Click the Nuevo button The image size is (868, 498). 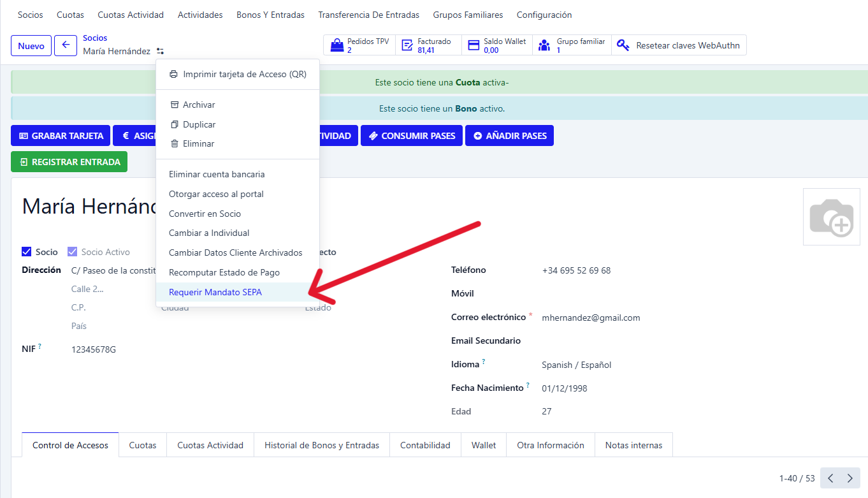[31, 46]
